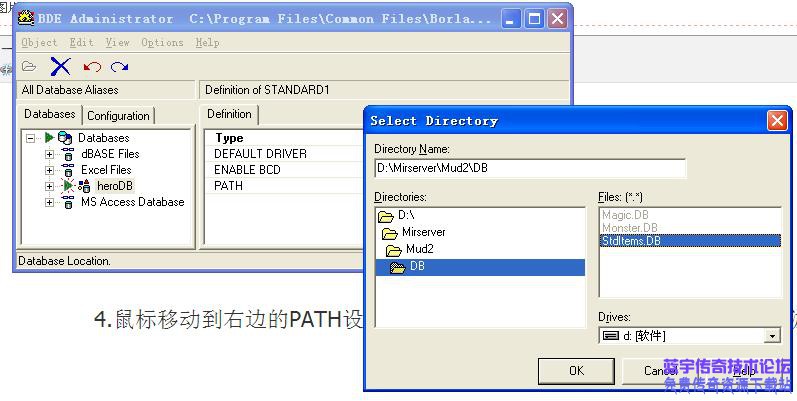Image resolution: width=797 pixels, height=401 pixels.
Task: Select the dBASE Files tree entry
Action: pyautogui.click(x=110, y=154)
